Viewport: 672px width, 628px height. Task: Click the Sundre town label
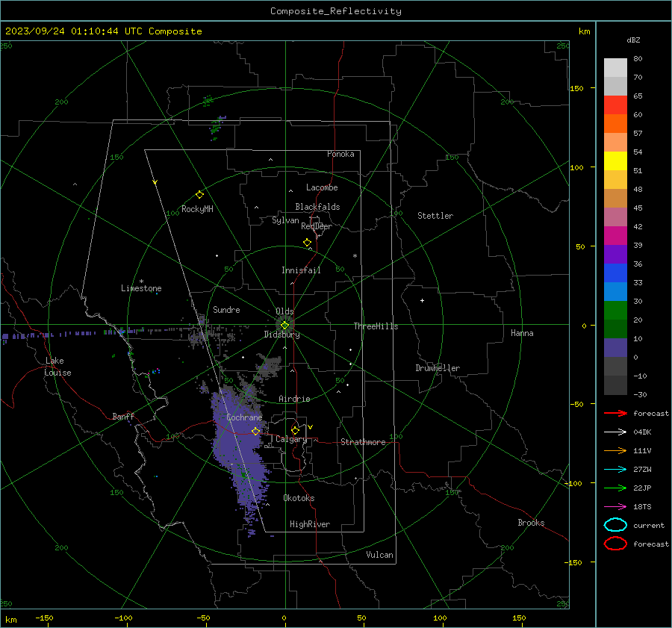(x=226, y=309)
